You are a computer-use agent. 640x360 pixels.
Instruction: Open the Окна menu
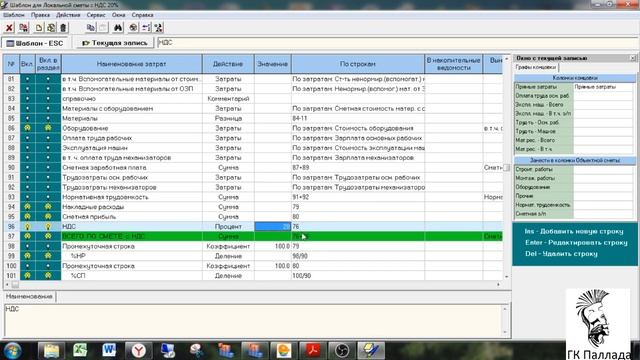pyautogui.click(x=118, y=15)
